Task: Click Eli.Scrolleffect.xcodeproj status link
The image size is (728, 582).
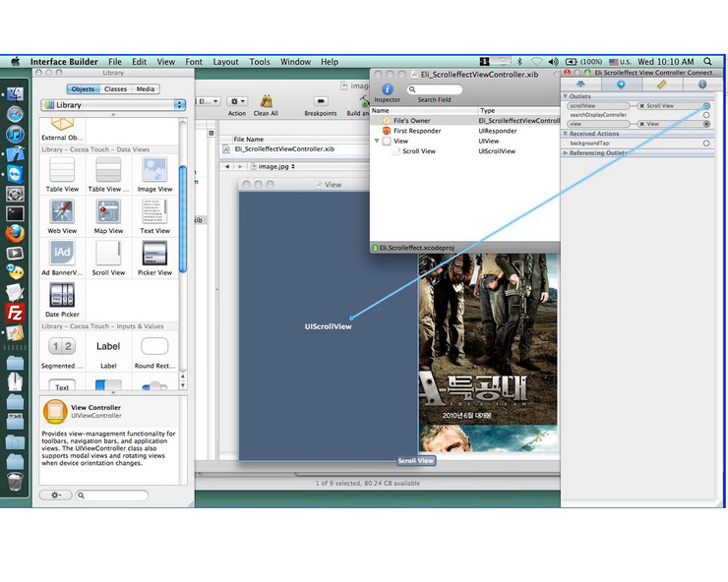Action: [x=417, y=248]
